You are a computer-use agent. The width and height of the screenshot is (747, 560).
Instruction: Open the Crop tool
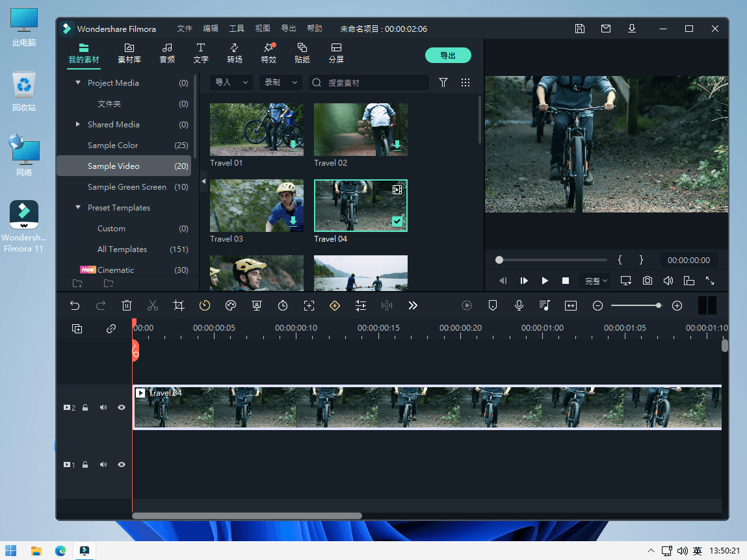[179, 306]
